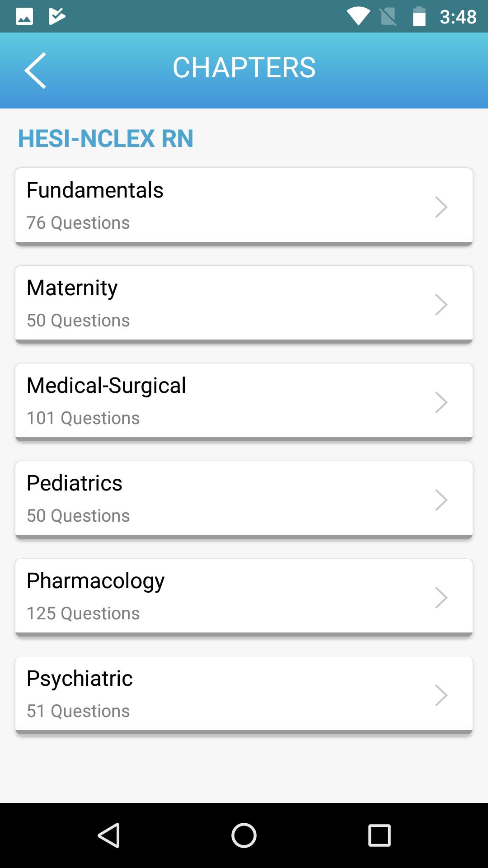Expand Maternity using its chevron arrow
The image size is (488, 868).
coord(441,305)
